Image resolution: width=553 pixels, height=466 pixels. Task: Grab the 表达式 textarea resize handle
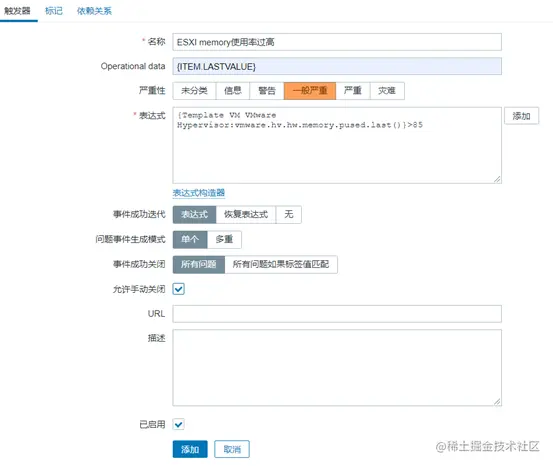click(497, 179)
